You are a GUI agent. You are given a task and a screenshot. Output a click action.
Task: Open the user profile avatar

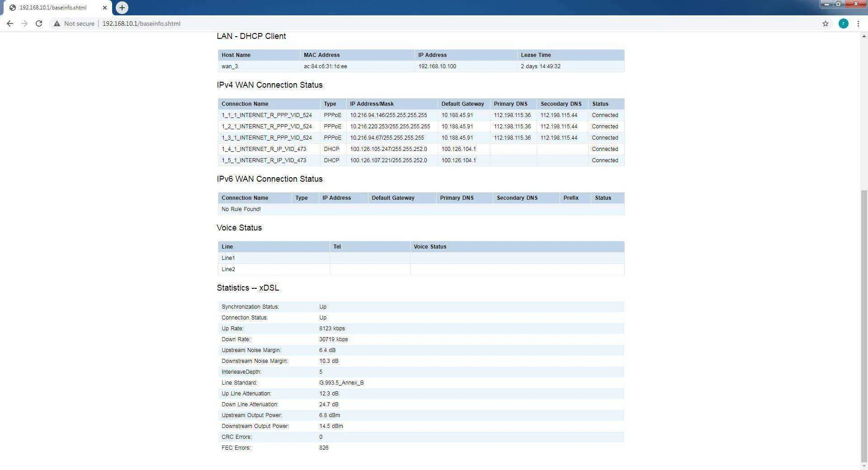pos(843,23)
